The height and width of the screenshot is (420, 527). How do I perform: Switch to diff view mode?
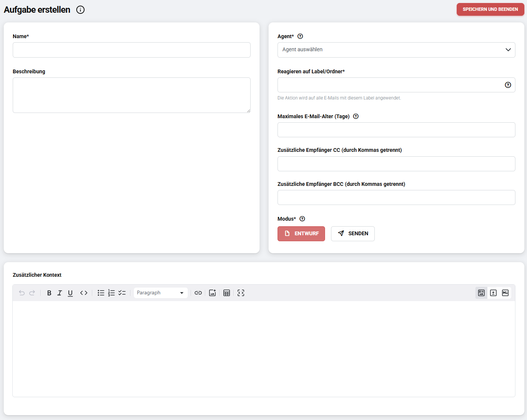click(493, 293)
